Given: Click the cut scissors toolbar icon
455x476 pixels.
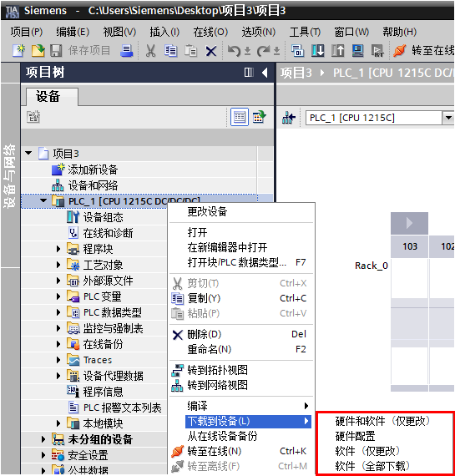Looking at the screenshot, I should (150, 50).
